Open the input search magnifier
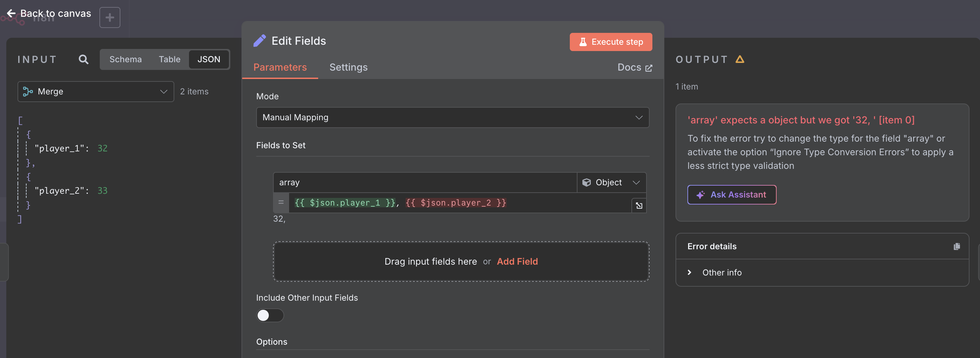Viewport: 980px width, 358px height. point(83,59)
